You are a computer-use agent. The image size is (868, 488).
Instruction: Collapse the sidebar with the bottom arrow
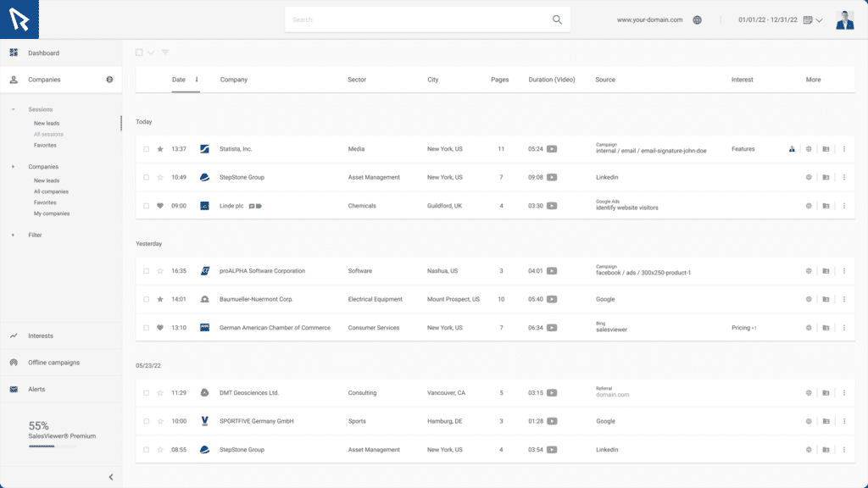coord(110,477)
